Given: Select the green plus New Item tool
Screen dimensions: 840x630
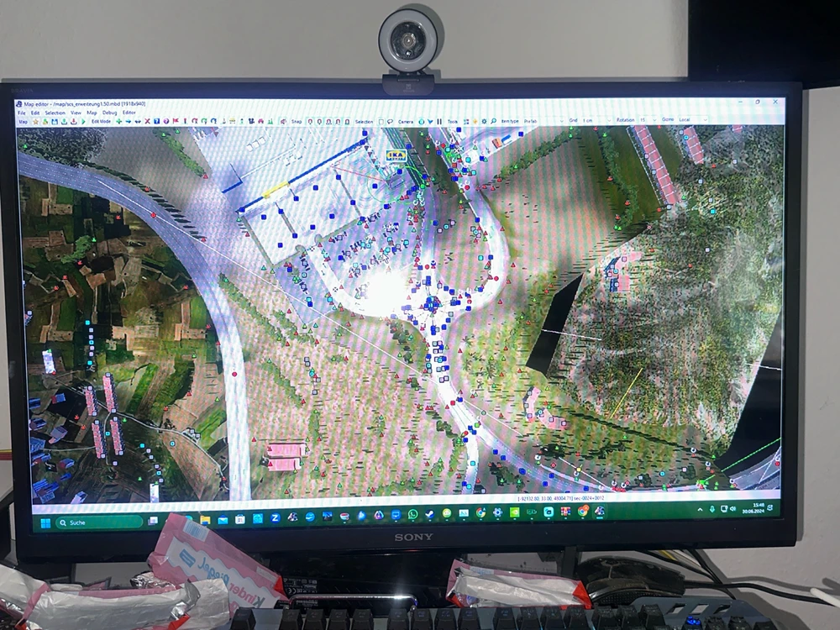Looking at the screenshot, I should coord(118,122).
